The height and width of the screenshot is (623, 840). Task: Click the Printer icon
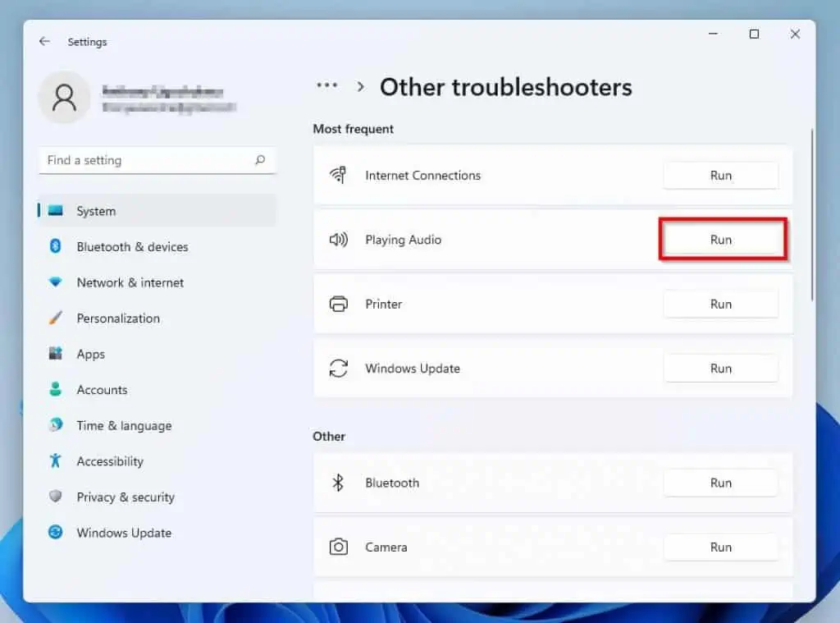(339, 304)
